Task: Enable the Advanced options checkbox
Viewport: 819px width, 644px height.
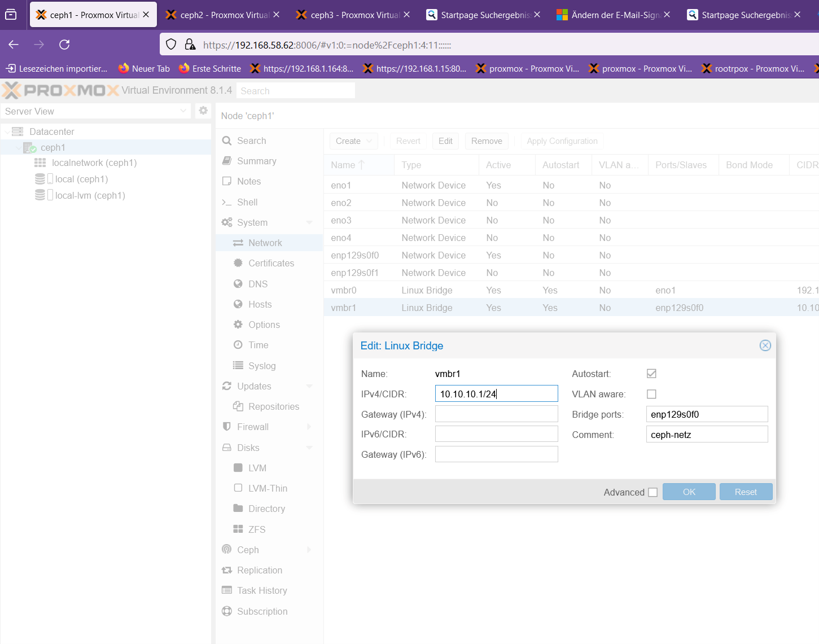Action: tap(653, 492)
